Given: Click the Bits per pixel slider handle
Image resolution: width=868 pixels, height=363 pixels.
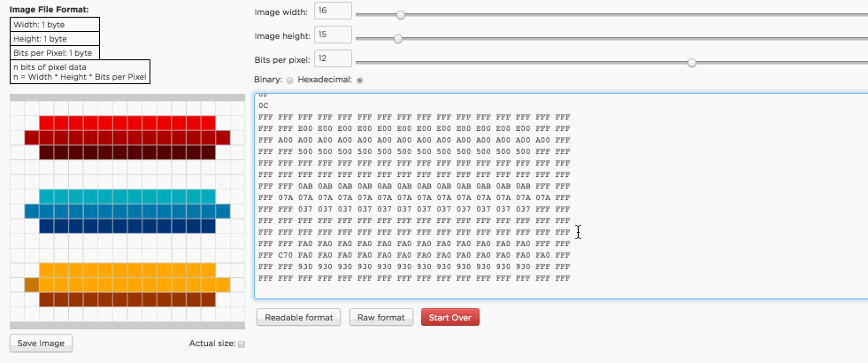Looking at the screenshot, I should coord(692,63).
